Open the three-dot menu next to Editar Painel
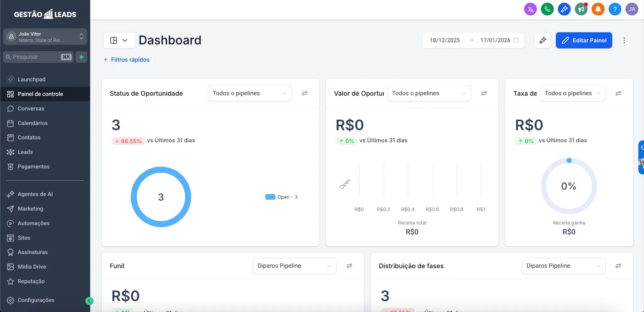This screenshot has height=312, width=644. pyautogui.click(x=624, y=40)
